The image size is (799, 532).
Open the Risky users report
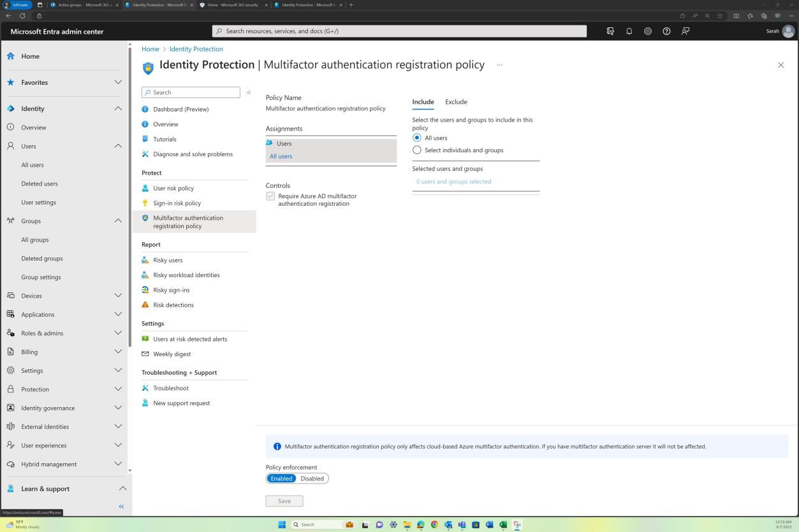click(x=168, y=260)
